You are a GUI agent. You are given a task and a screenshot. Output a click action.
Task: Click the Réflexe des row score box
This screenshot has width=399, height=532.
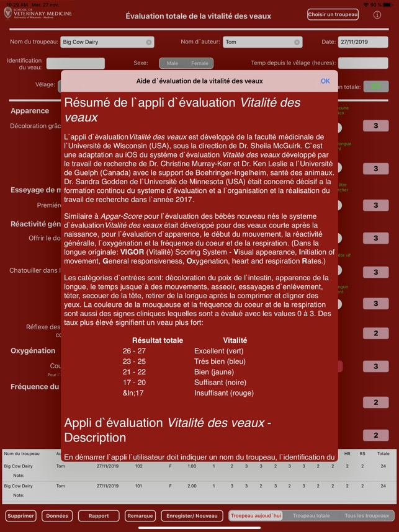pyautogui.click(x=375, y=334)
